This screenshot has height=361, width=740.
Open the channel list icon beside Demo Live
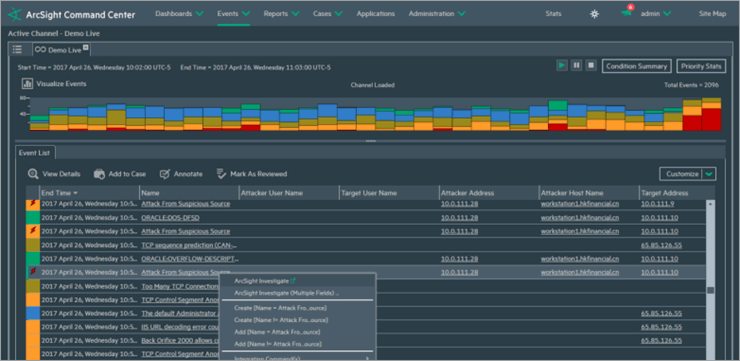point(17,50)
